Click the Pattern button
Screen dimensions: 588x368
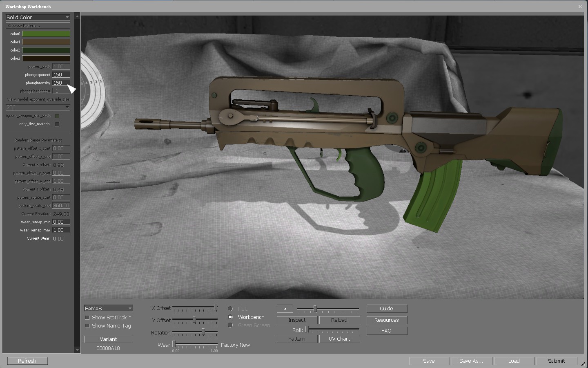297,339
